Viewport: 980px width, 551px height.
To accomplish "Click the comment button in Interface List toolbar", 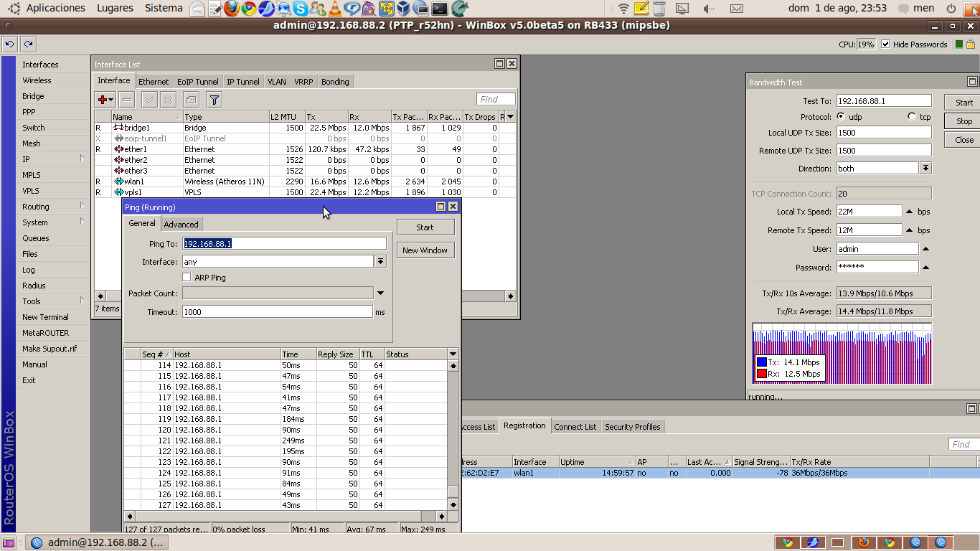I will tap(191, 100).
